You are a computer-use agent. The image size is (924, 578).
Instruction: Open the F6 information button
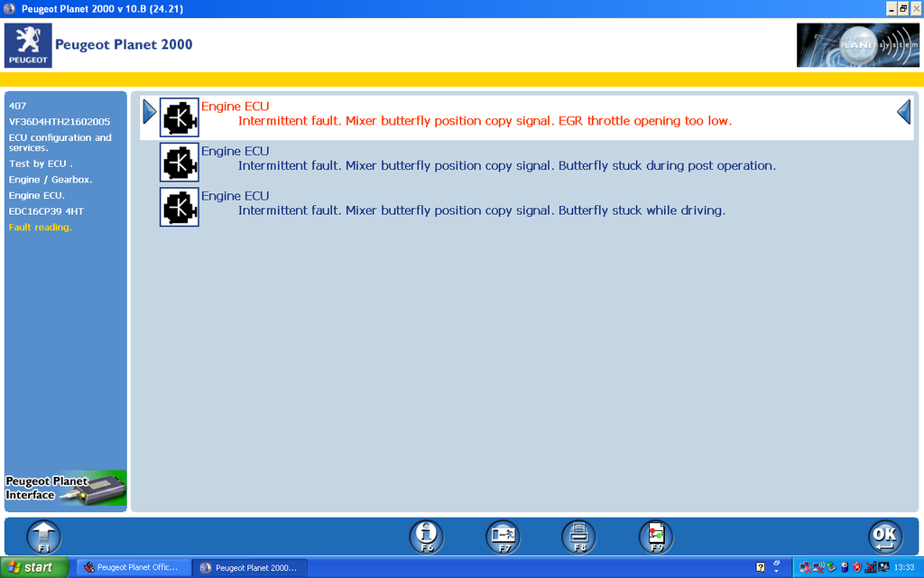tap(426, 536)
